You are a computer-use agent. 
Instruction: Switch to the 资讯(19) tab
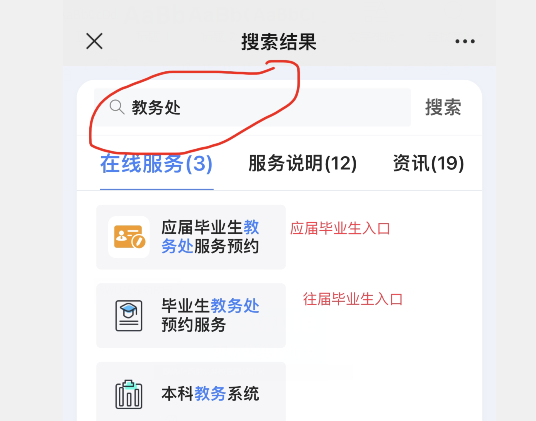click(428, 163)
